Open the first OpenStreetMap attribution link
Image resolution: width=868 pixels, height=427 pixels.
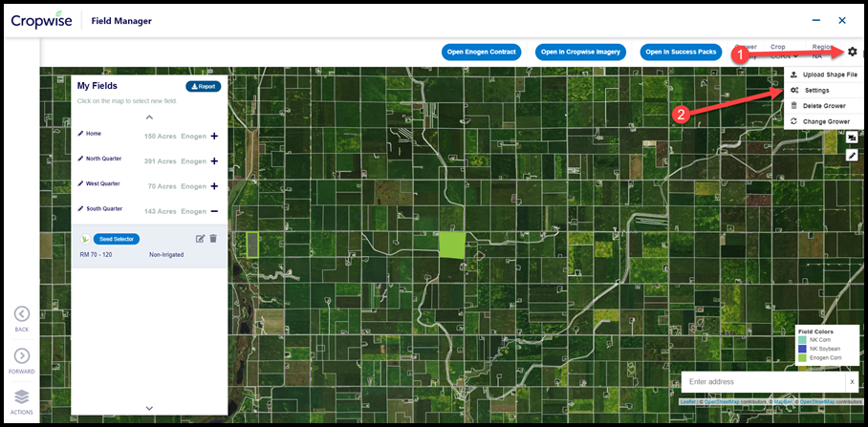[x=722, y=401]
